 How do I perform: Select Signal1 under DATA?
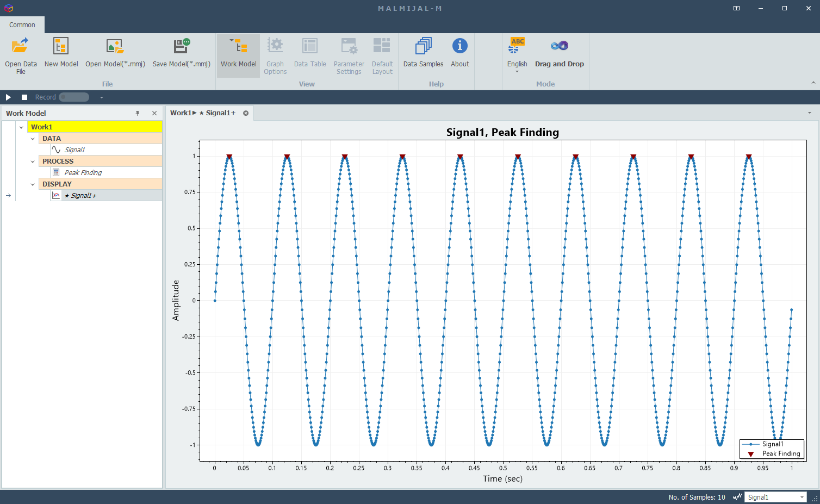(x=106, y=150)
